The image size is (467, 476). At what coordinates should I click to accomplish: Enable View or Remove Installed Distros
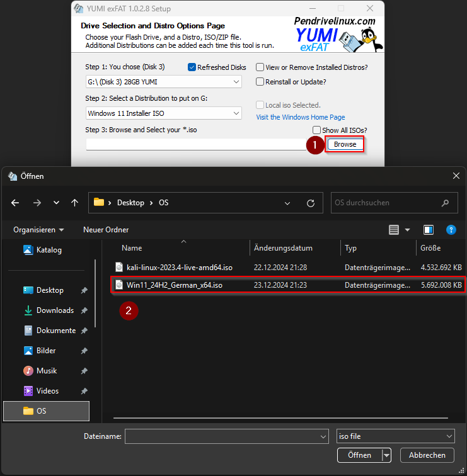point(260,67)
